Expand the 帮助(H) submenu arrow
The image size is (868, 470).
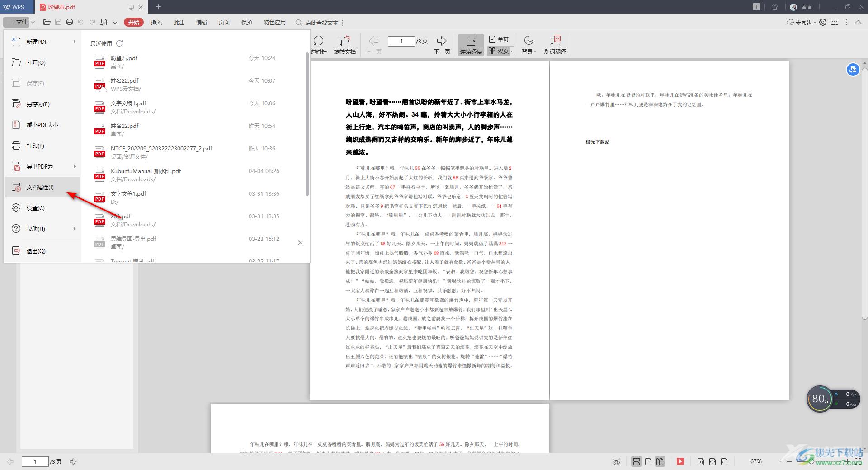pos(75,229)
